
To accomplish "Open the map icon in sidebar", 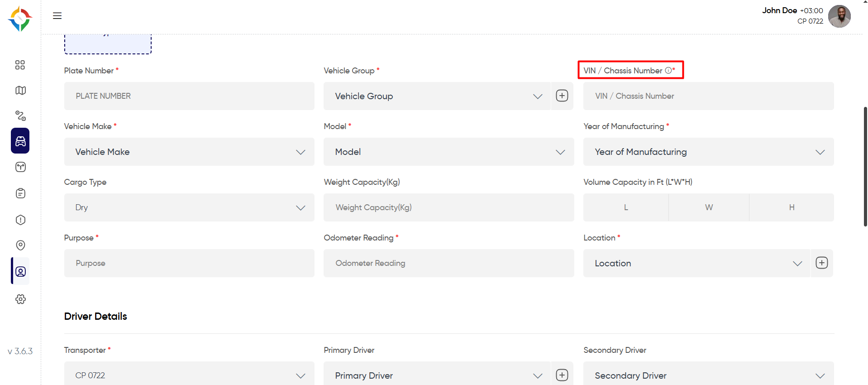I will [20, 91].
